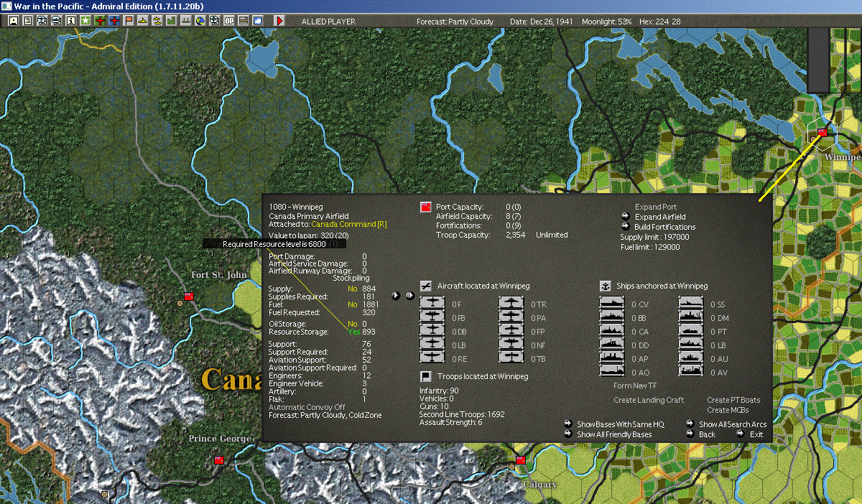Click the cloud weather toolbar icon
The height and width of the screenshot is (504, 862).
(257, 21)
